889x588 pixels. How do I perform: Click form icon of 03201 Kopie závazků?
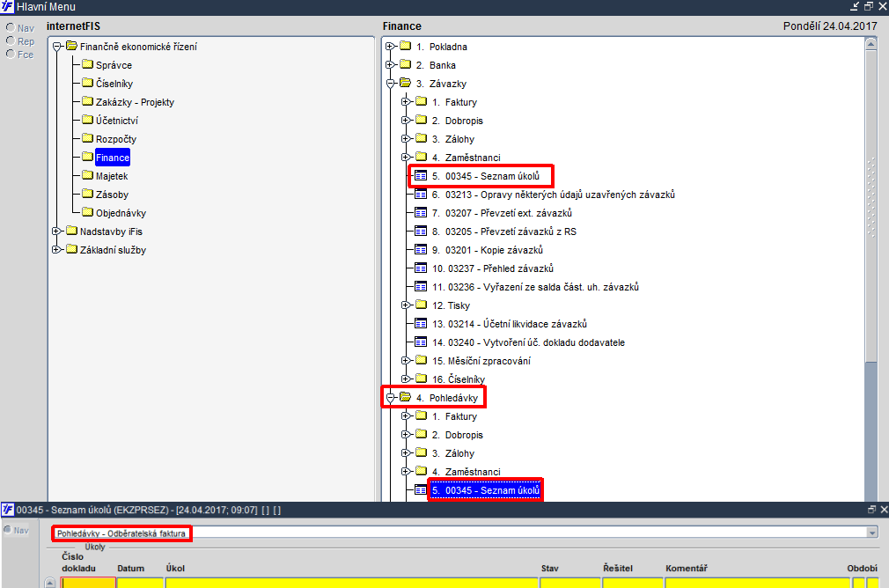tap(421, 249)
